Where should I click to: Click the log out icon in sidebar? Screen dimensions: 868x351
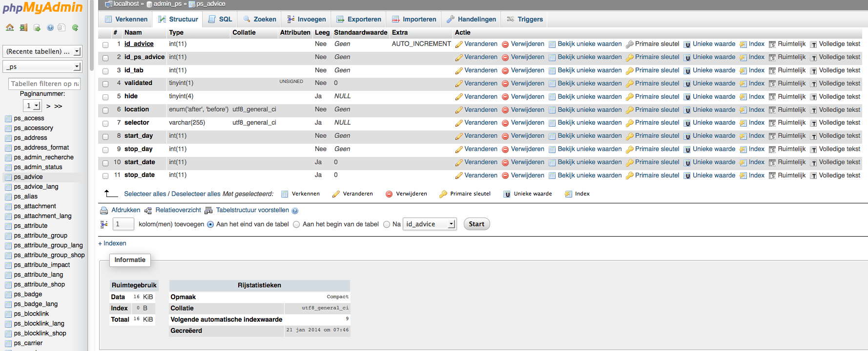(x=23, y=28)
